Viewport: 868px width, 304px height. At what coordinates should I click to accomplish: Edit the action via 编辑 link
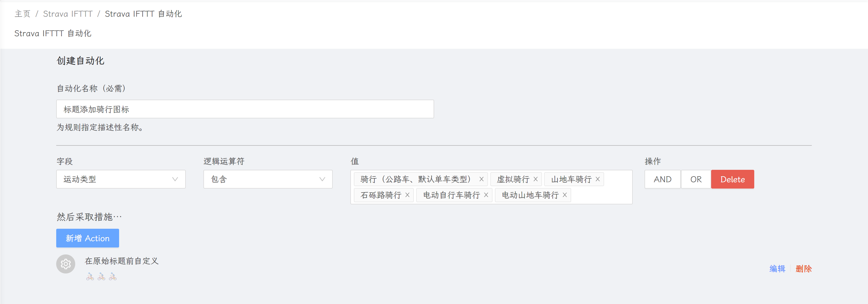(x=777, y=269)
